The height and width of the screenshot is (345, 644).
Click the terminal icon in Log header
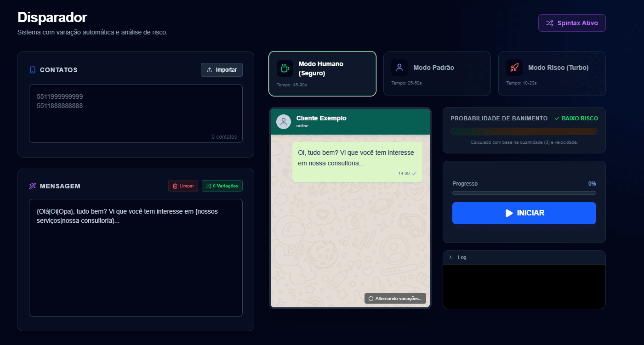tap(451, 257)
